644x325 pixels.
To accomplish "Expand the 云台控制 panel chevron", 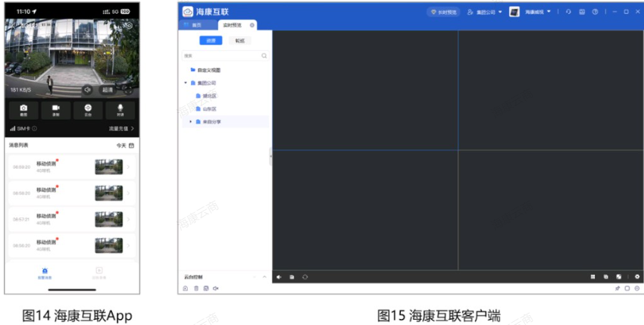I will pos(264,277).
